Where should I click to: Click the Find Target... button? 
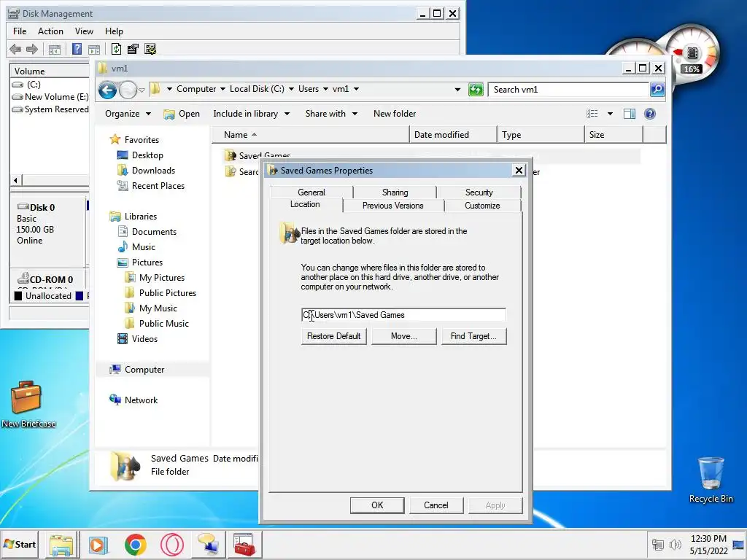click(x=473, y=336)
